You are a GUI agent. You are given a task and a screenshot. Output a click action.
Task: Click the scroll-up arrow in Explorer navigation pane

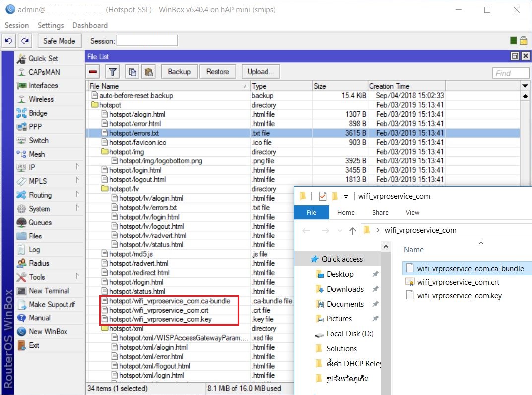(386, 247)
